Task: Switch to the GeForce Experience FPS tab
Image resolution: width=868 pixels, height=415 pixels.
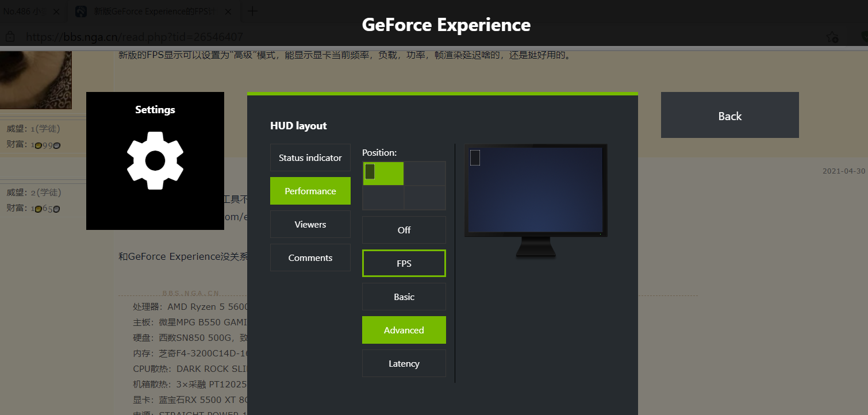Action: [x=155, y=11]
